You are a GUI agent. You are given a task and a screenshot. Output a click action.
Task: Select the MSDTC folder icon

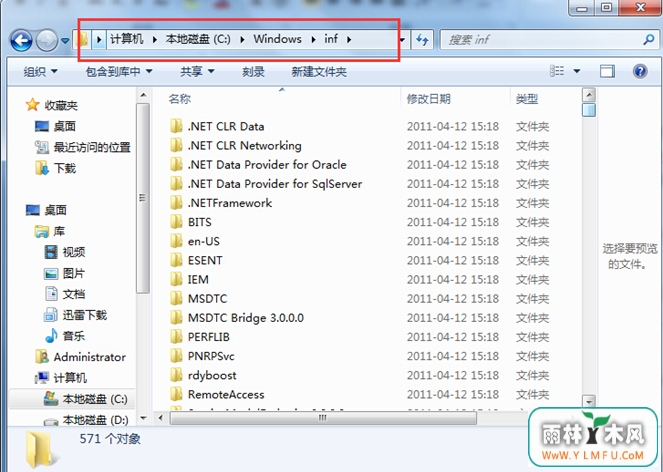pos(176,299)
